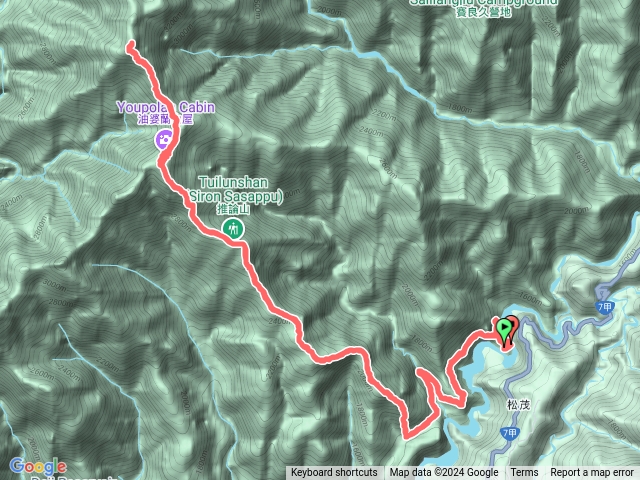Click the Google logo
The height and width of the screenshot is (480, 640).
coord(38,466)
